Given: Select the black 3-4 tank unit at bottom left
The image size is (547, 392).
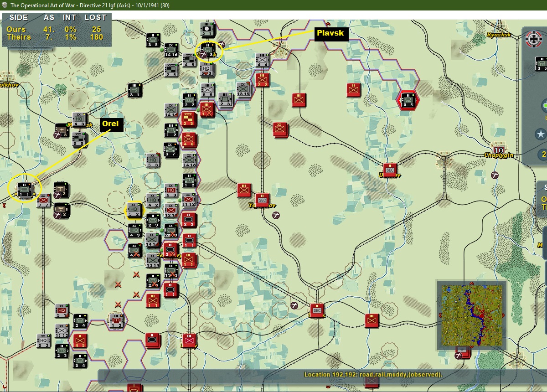Looking at the screenshot, I should click(x=80, y=360).
